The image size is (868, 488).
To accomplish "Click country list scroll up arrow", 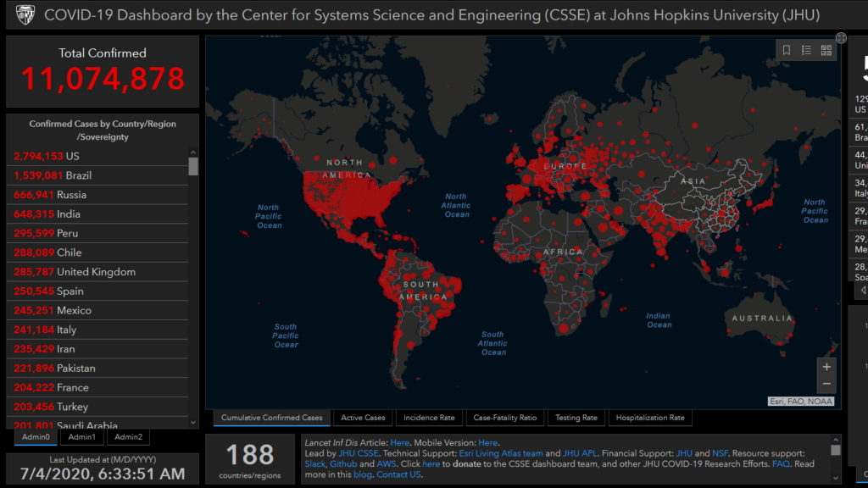I will coord(192,152).
